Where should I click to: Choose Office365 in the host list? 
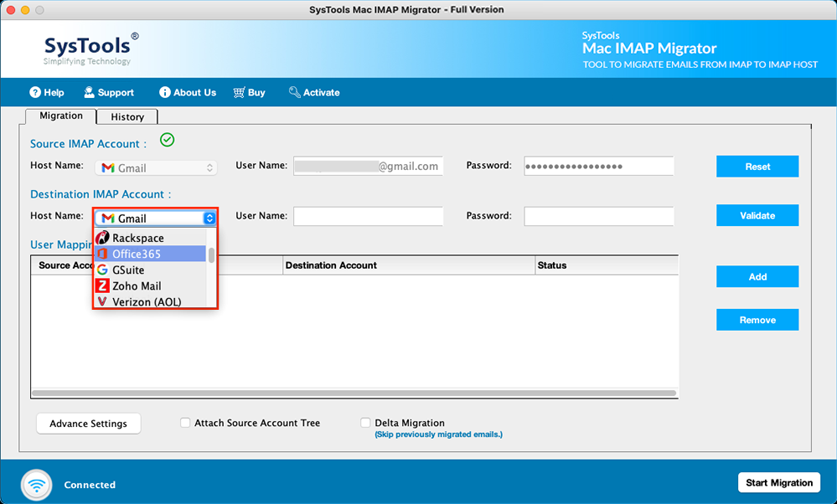click(151, 254)
